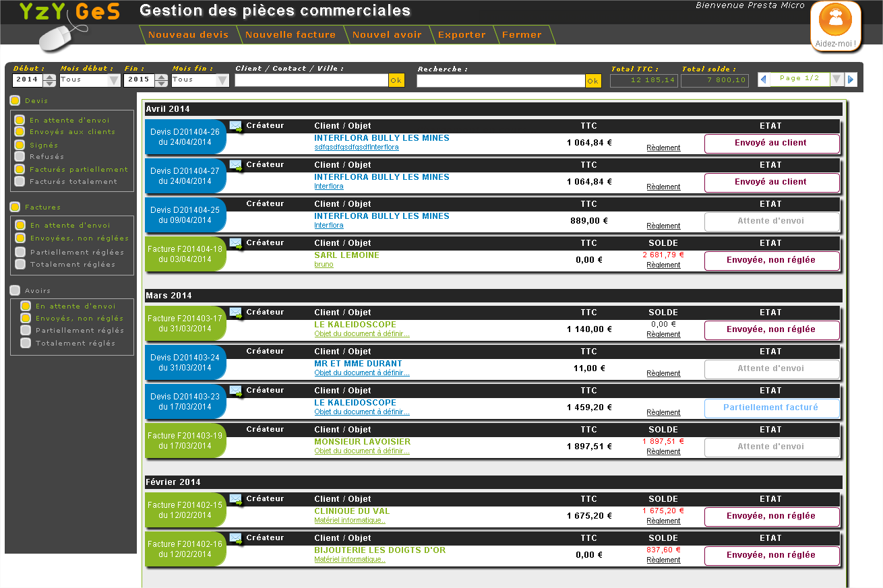Screen dimensions: 883x588
Task: Click the envelope icon for Facture F201404-18
Action: [236, 243]
